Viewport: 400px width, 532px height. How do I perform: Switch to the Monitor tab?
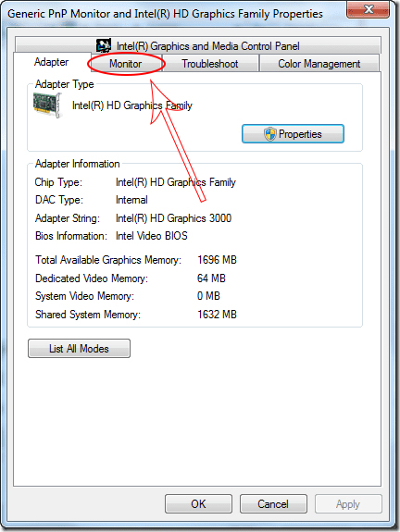tap(126, 64)
